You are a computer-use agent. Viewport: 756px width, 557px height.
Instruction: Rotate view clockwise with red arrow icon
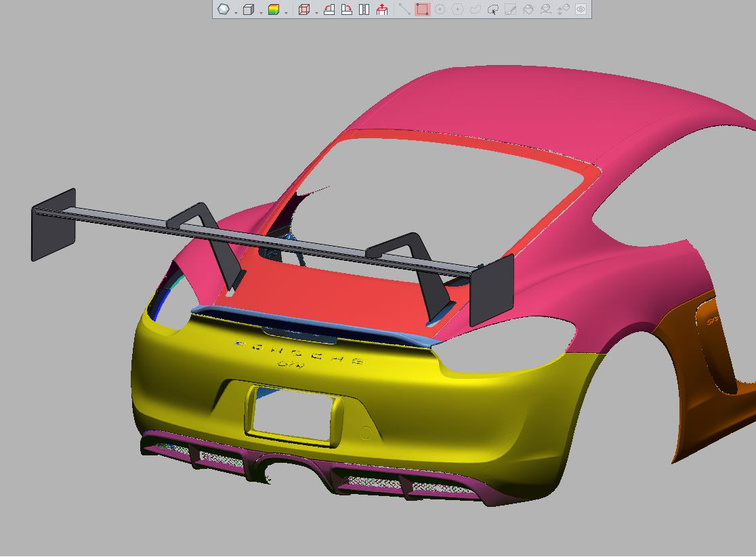click(x=347, y=9)
